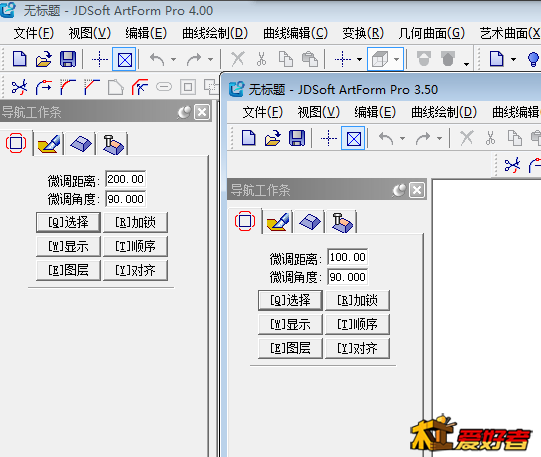
Task: Open 3D cube view dropdown arrow
Action: (396, 59)
